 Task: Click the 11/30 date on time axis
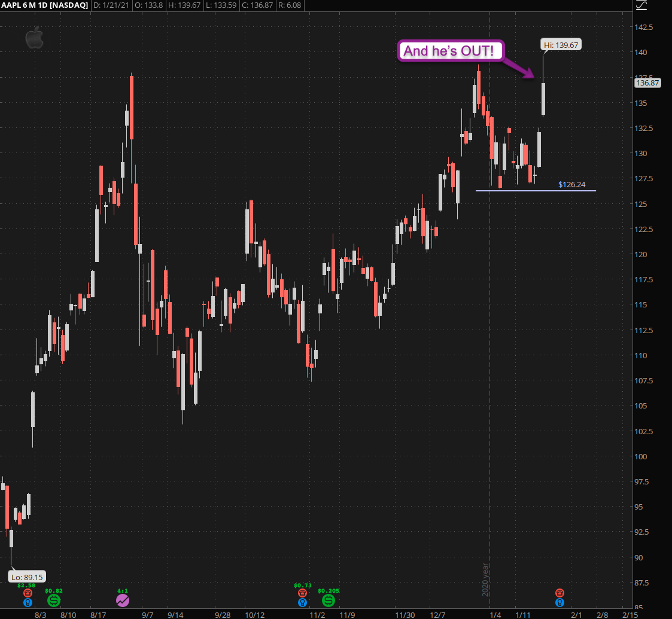pyautogui.click(x=405, y=615)
